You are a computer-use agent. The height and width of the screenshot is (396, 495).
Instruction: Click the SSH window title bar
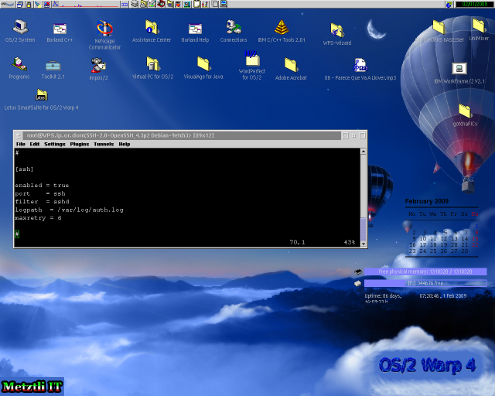[x=182, y=136]
